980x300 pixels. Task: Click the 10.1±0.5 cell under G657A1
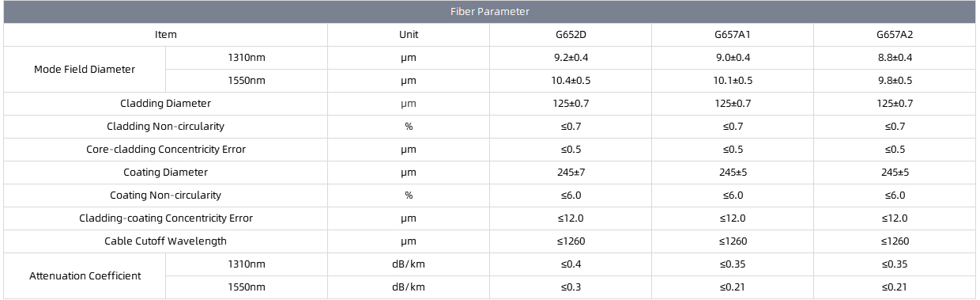pos(733,81)
